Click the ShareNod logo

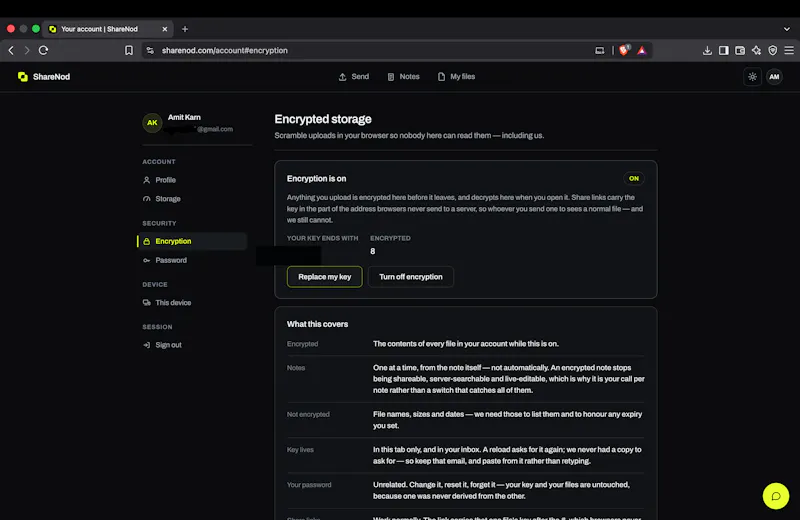click(x=44, y=77)
